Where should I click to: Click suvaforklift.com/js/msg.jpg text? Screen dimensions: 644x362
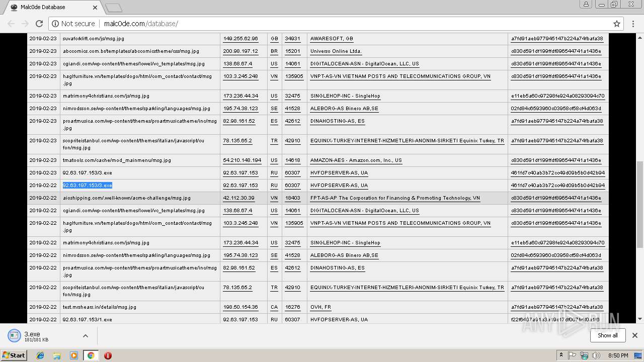coord(94,39)
